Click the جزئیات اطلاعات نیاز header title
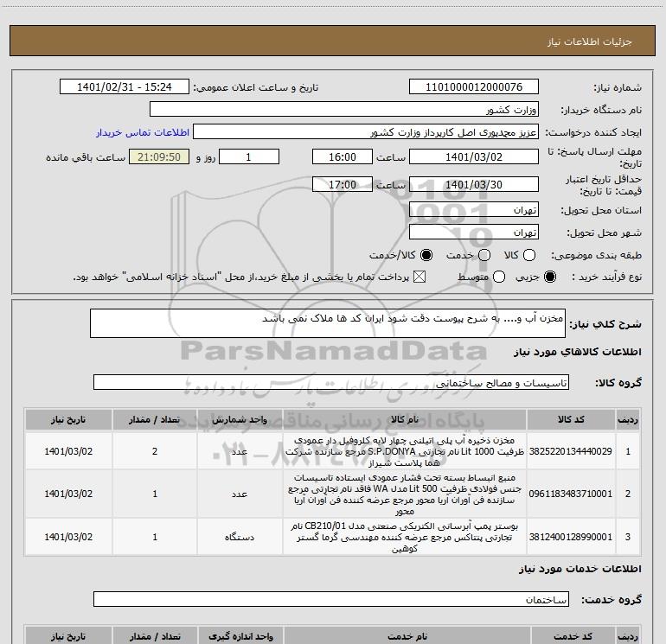This screenshot has height=644, width=666. (x=589, y=41)
